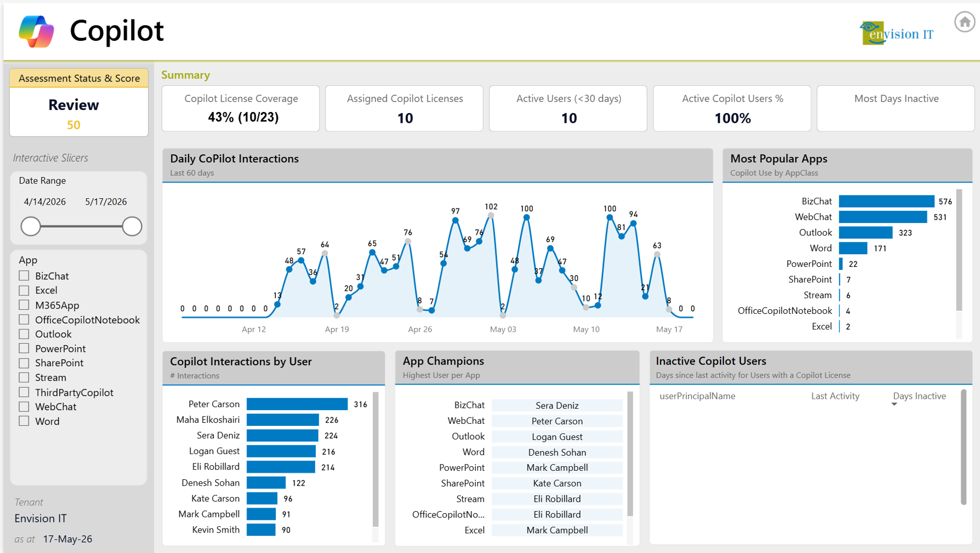
Task: Click the 94 data point on chart
Action: click(633, 223)
